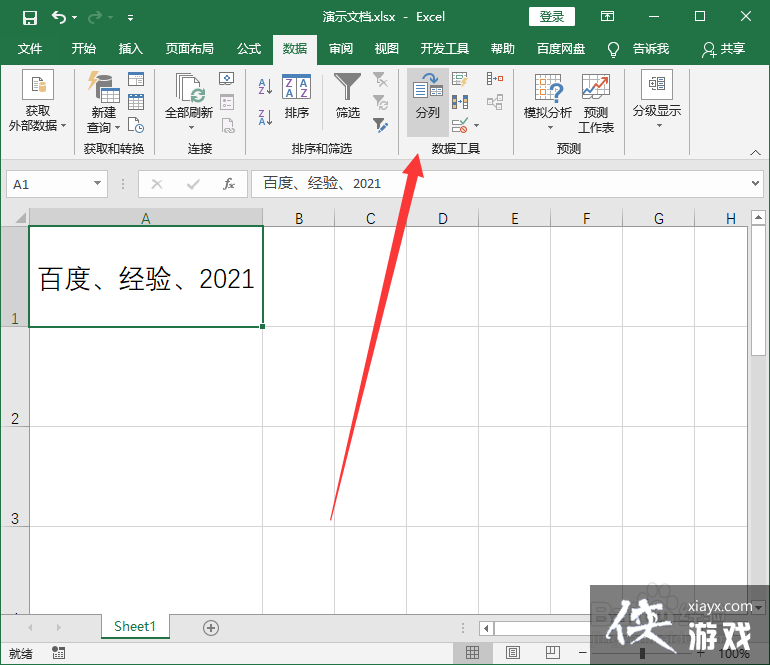Click Recent Sources icon
The image size is (770, 665).
(136, 125)
